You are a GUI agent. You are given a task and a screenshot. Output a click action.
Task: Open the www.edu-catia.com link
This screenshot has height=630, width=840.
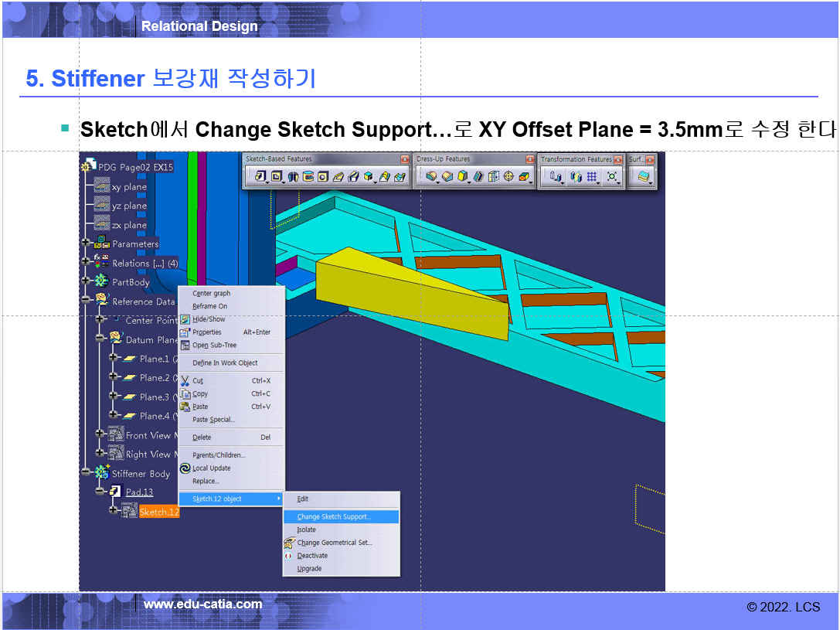click(x=202, y=604)
